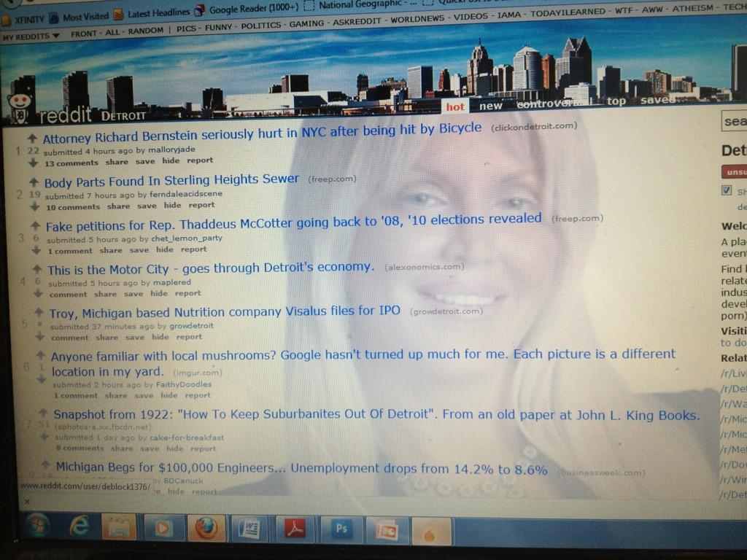Image resolution: width=747 pixels, height=560 pixels.
Task: Downvote the Visalus files for IPO post
Action: point(40,337)
